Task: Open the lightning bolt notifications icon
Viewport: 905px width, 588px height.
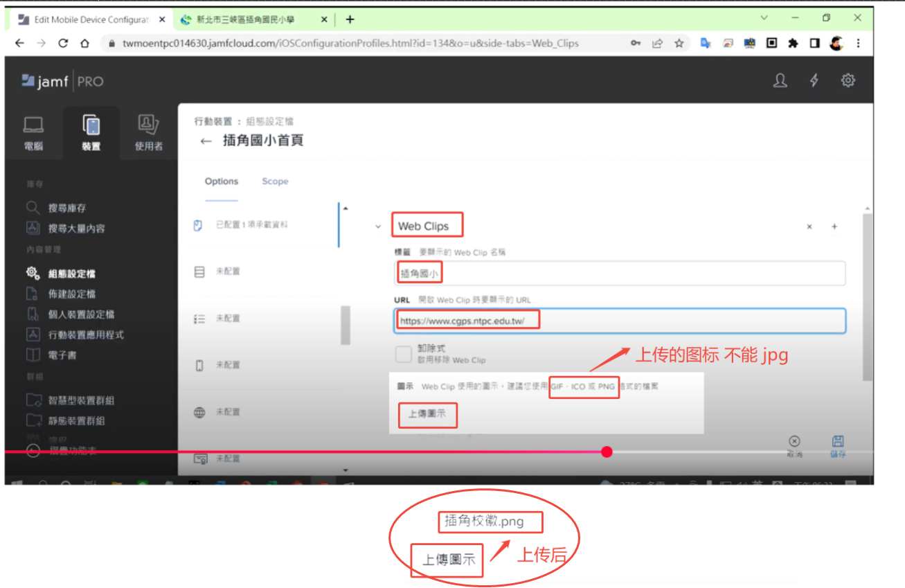Action: (x=814, y=81)
